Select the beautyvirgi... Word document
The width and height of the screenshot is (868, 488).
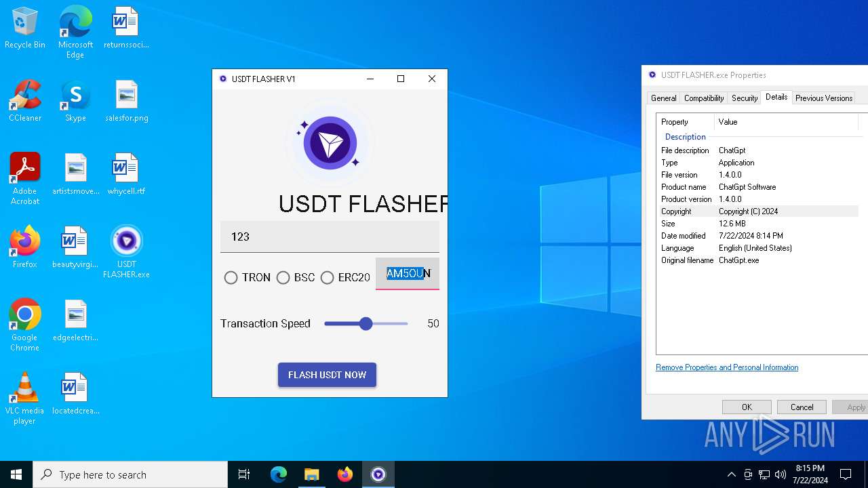(x=75, y=248)
